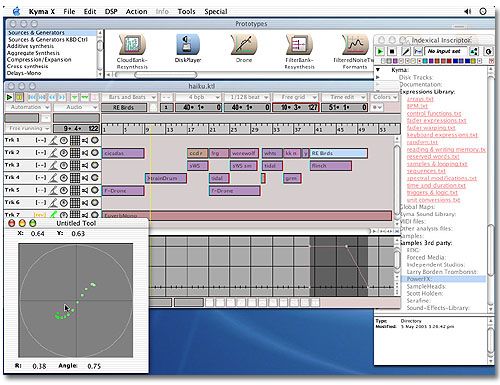
Task: Mute Trk 1 with its speaker icon
Action: pyautogui.click(x=85, y=140)
